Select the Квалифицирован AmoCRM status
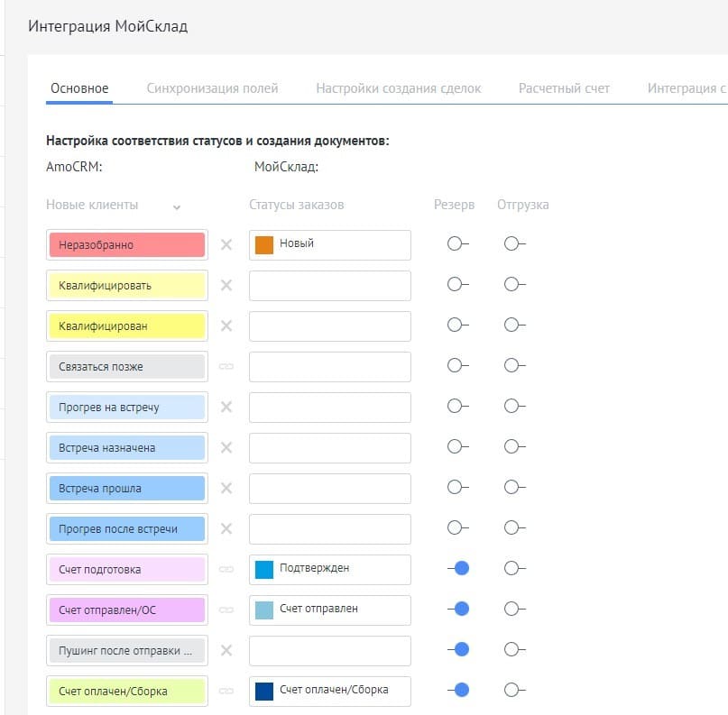 [127, 326]
